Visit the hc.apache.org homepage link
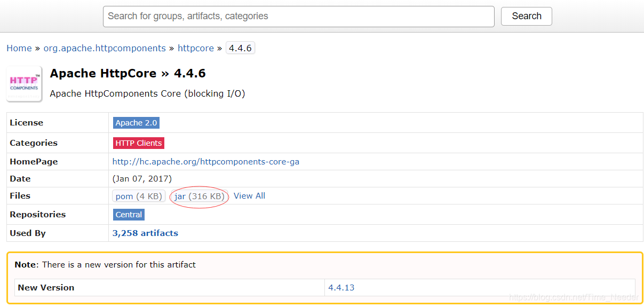The image size is (644, 307). (206, 162)
